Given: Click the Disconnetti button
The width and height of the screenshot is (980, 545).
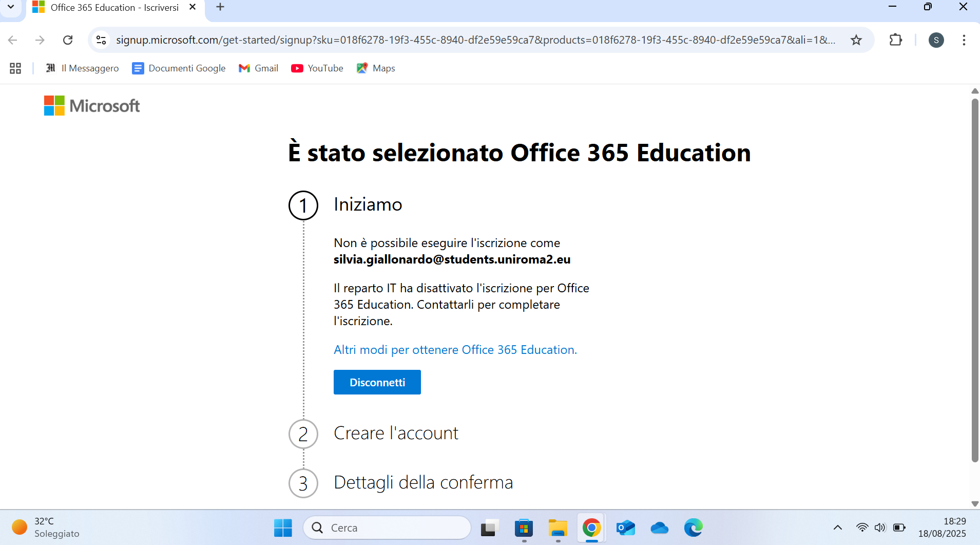Looking at the screenshot, I should 377,382.
